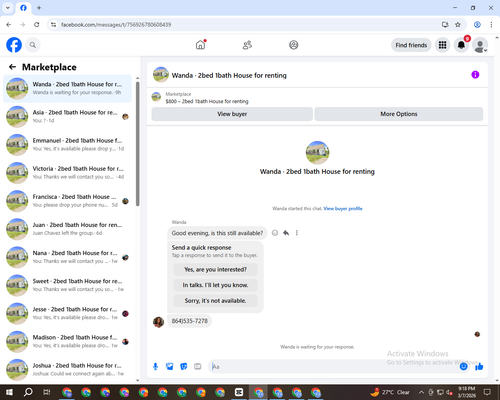This screenshot has width=500, height=400.
Task: Open the Joshua conversation
Action: pos(67,369)
